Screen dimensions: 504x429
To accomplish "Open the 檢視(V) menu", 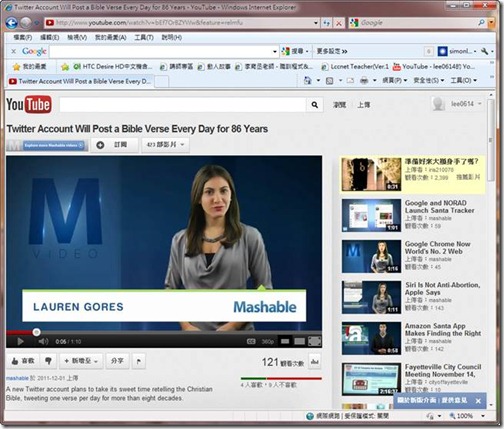I will (x=77, y=37).
